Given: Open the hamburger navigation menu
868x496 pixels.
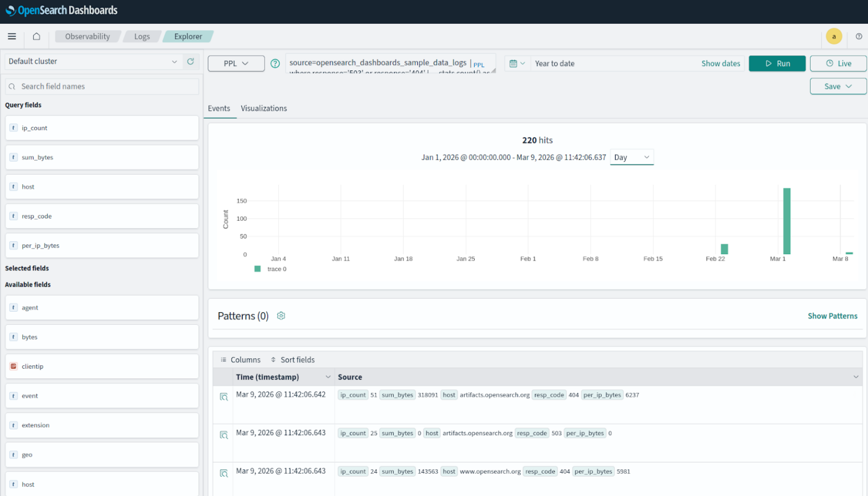Looking at the screenshot, I should click(12, 36).
